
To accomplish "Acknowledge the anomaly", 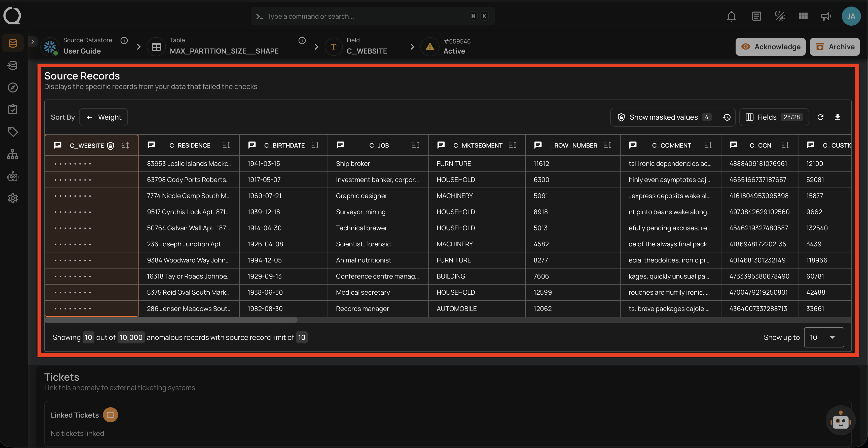I will tap(771, 47).
